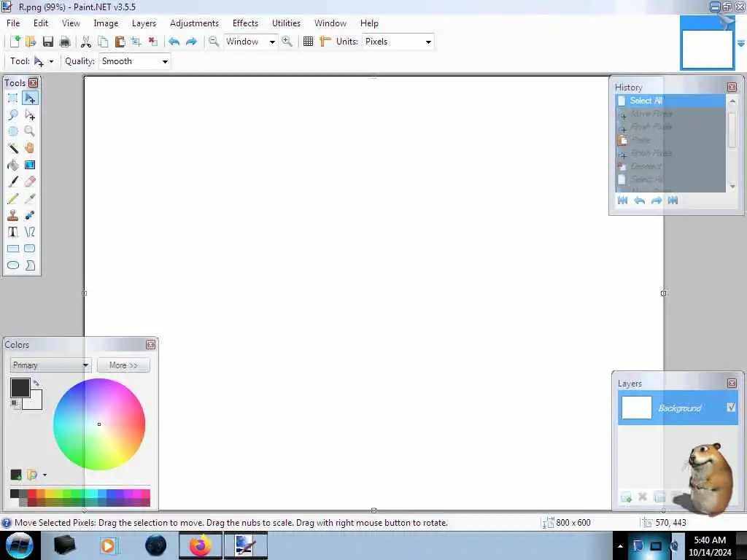The image size is (747, 560).
Task: Open the Image menu
Action: tap(106, 23)
